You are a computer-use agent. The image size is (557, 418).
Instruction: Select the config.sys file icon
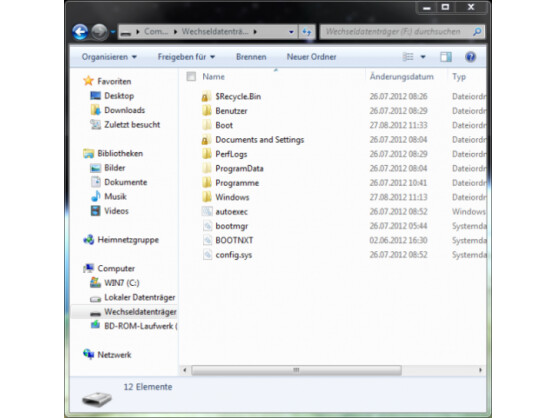coord(207,255)
